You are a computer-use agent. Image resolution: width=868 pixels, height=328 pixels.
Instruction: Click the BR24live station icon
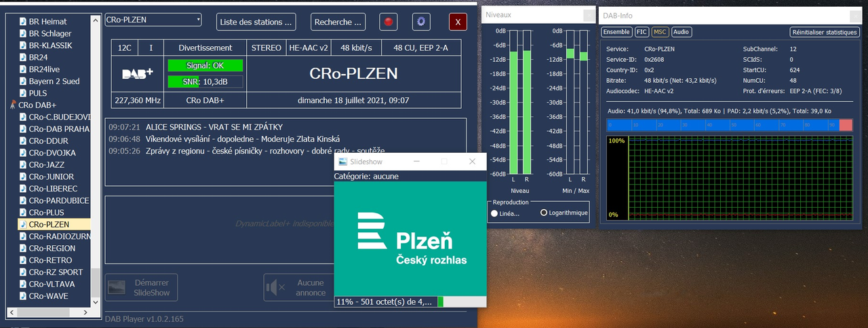[x=23, y=69]
